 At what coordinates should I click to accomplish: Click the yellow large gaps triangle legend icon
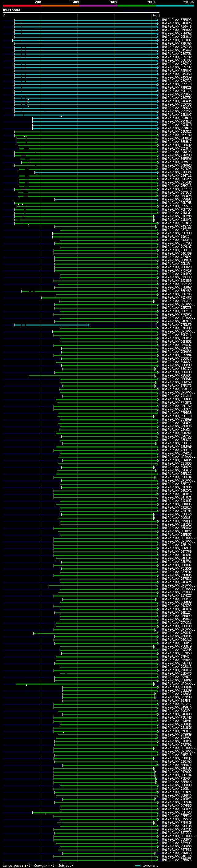(25, 865)
